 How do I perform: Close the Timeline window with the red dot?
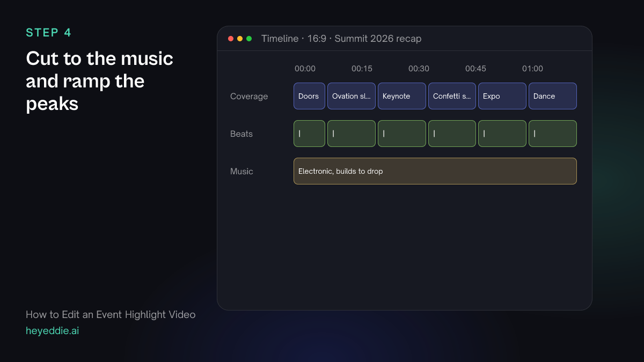coord(231,39)
